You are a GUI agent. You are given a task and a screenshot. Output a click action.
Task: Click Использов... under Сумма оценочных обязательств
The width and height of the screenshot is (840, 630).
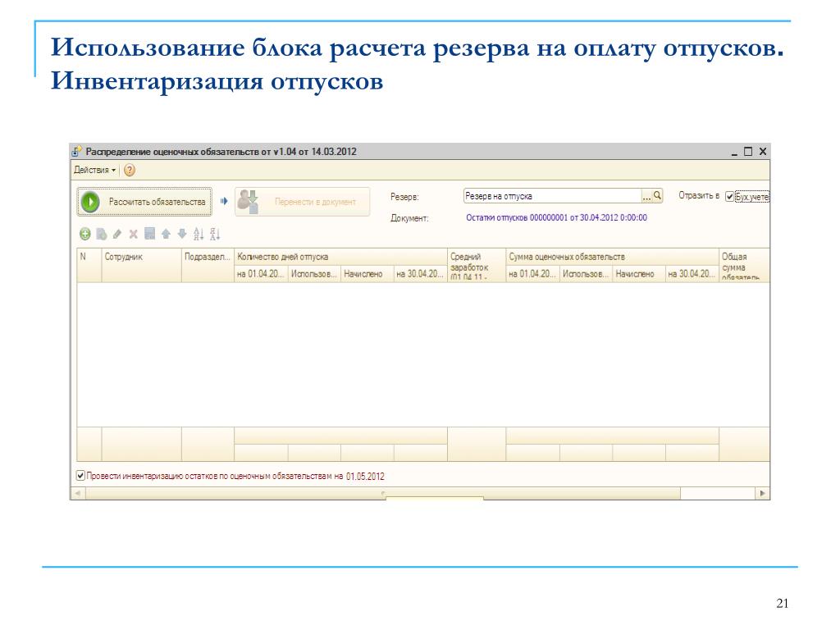(x=586, y=274)
